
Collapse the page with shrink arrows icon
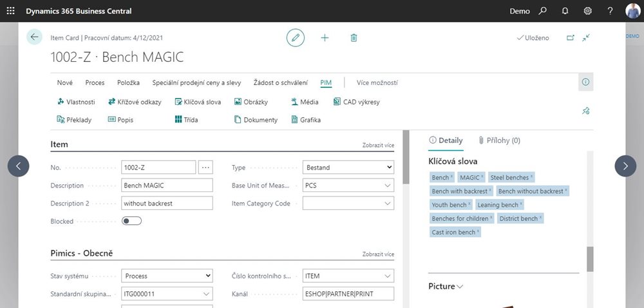[x=585, y=37]
